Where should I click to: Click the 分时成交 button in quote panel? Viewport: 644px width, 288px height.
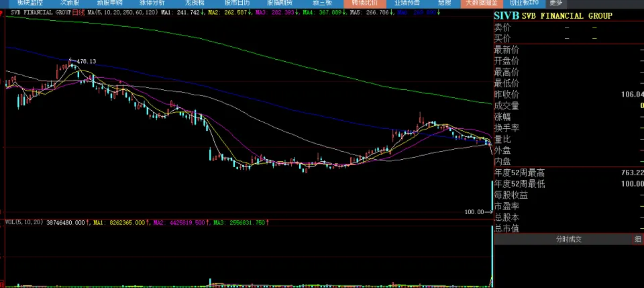(x=568, y=239)
